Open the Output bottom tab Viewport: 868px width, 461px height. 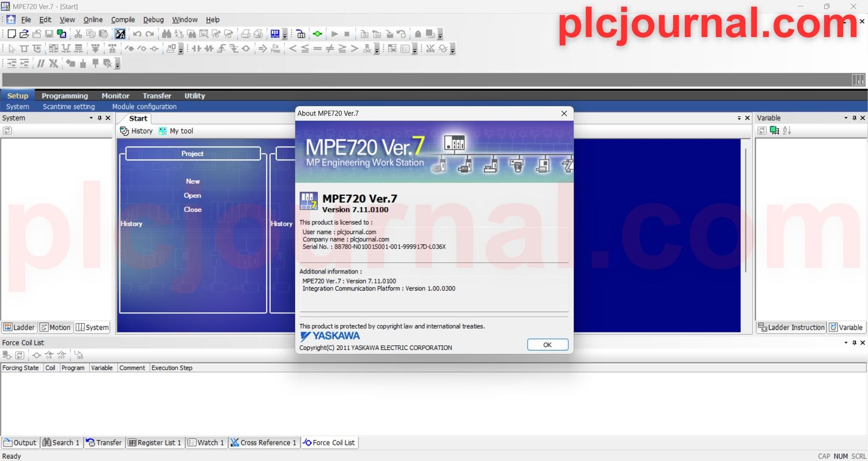(x=20, y=443)
